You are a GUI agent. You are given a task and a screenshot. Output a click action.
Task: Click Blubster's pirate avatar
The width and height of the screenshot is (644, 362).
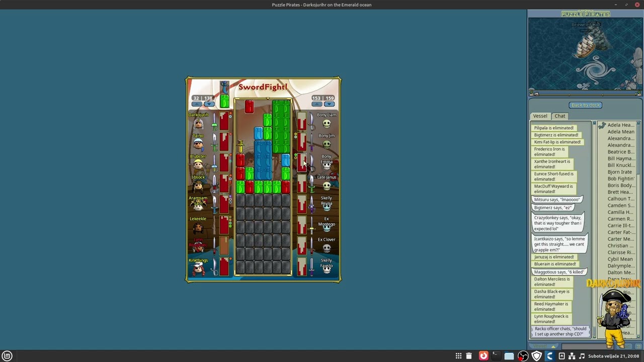point(198,165)
